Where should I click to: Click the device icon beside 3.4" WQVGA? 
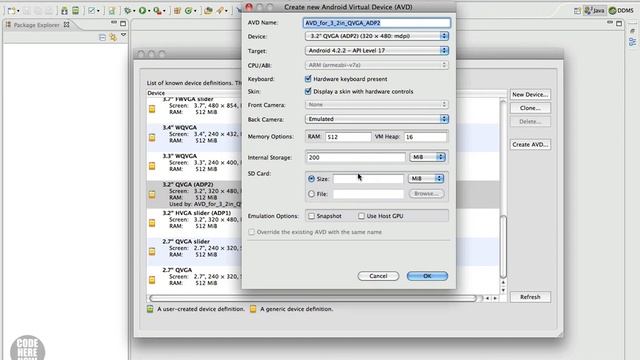(152, 137)
